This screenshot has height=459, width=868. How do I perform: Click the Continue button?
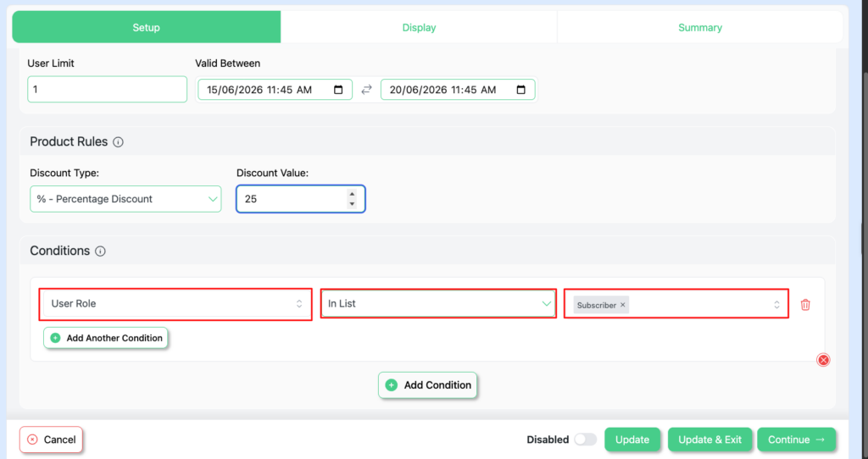797,440
